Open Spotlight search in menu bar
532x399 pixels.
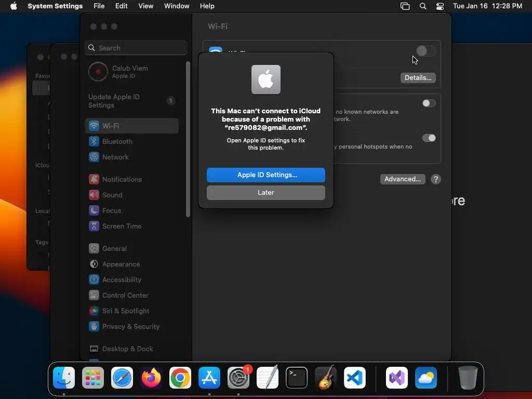pyautogui.click(x=423, y=6)
